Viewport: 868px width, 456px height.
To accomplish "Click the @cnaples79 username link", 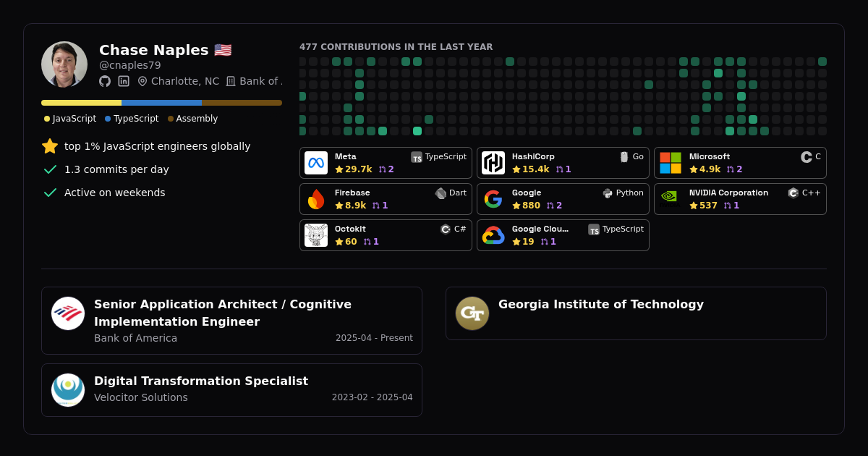I will [x=130, y=65].
